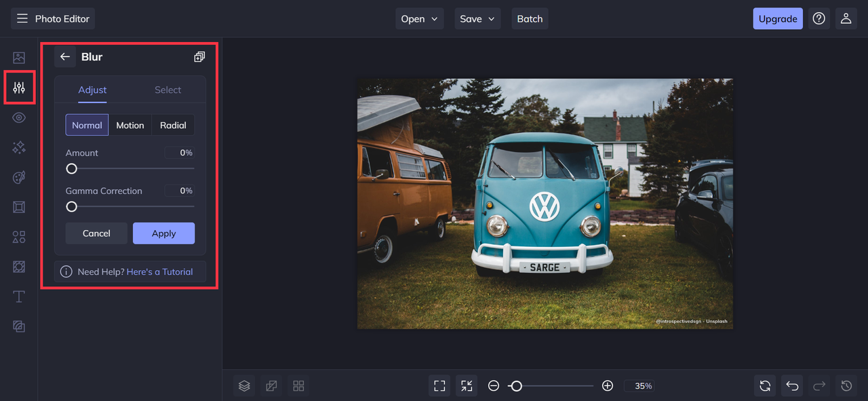Click the shrink to actual size icon

tap(467, 386)
